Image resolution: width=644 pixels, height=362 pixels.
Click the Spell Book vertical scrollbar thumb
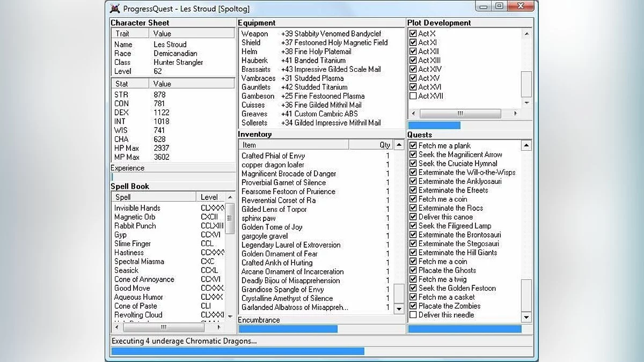click(x=230, y=218)
